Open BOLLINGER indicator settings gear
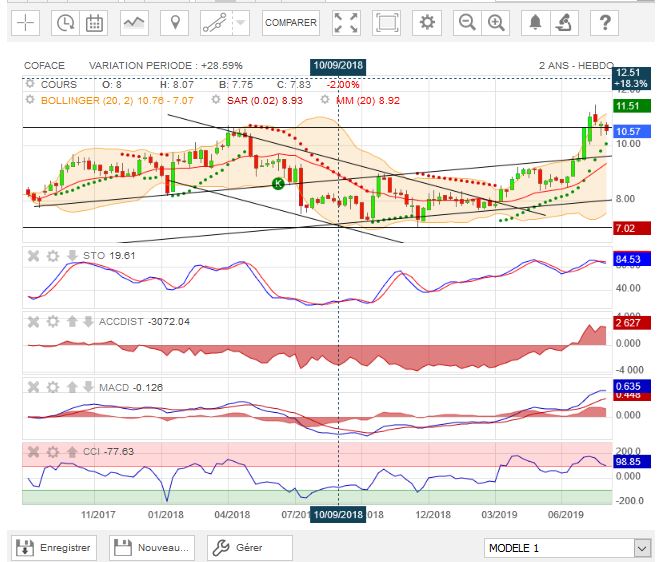667x562 pixels. point(30,100)
